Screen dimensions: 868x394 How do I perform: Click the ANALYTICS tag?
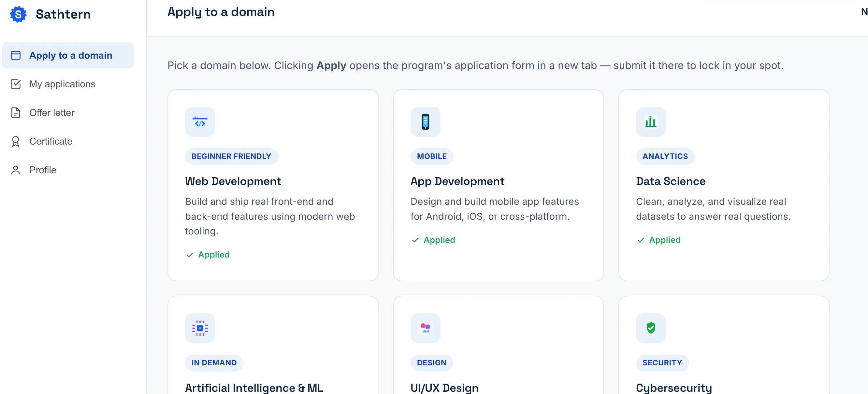[665, 156]
